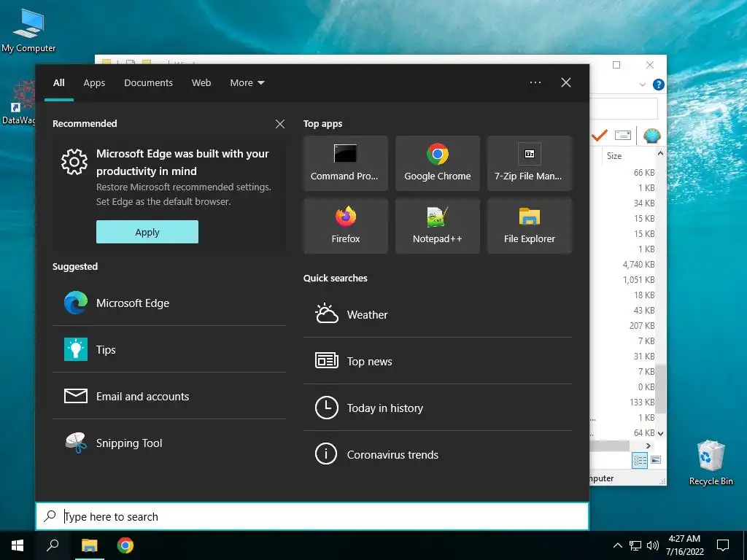Launch Google Chrome tile in Top apps

point(438,163)
